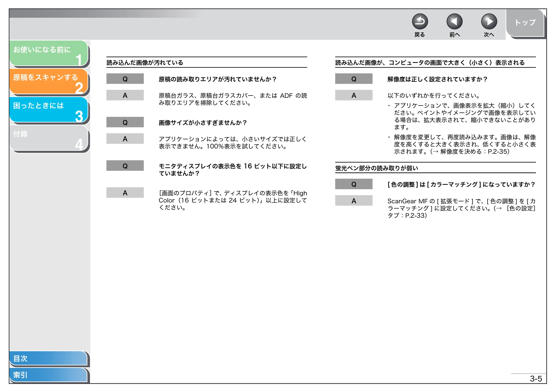Screen dimensions: 554x392
Task: Click question 解像度は正しく設定されていますか？
Action: (x=437, y=79)
